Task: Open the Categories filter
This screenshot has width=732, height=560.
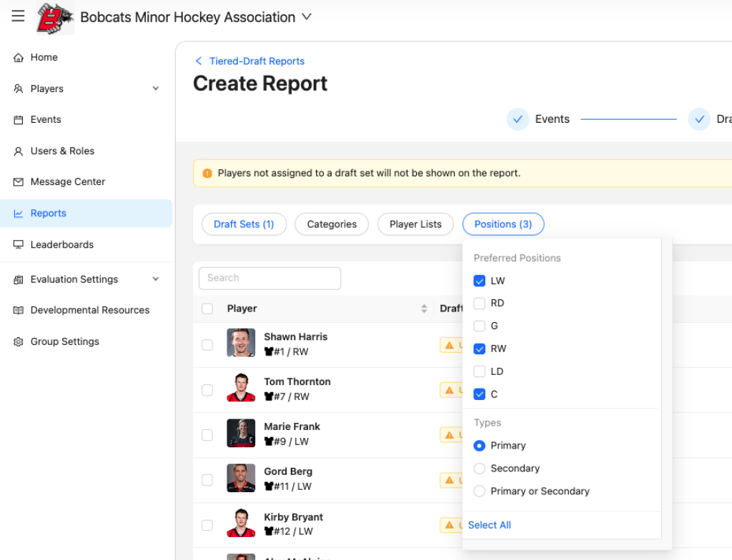Action: (x=332, y=224)
